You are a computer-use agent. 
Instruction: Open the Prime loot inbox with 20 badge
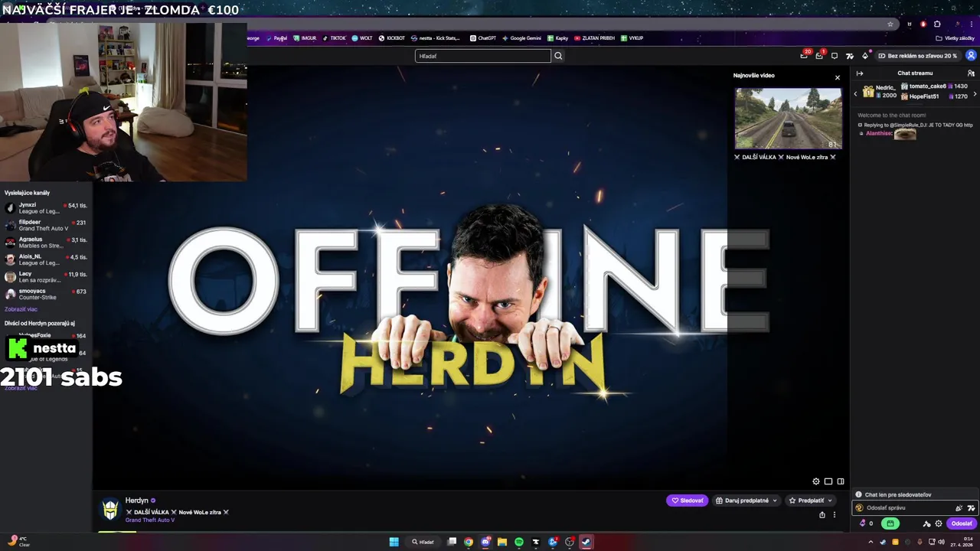[x=804, y=55]
